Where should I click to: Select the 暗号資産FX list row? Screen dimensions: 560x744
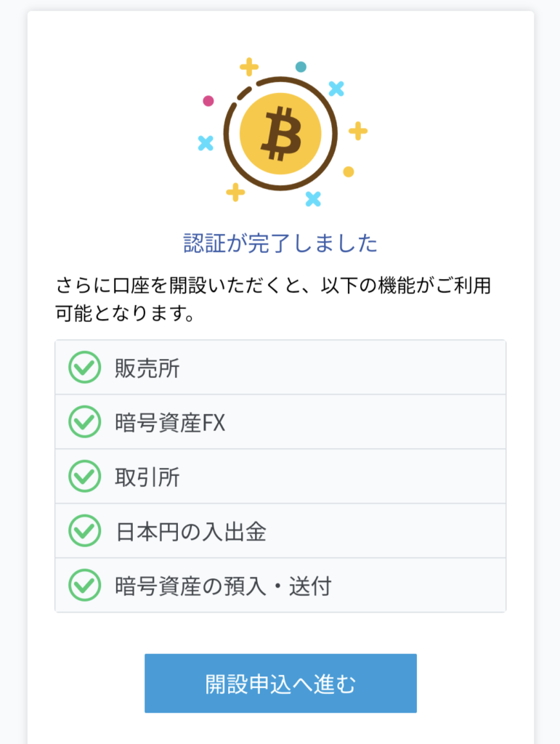[x=280, y=422]
